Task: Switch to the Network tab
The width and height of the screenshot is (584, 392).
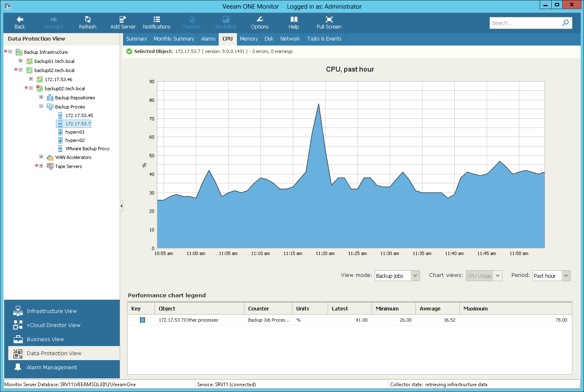Action: pos(290,39)
